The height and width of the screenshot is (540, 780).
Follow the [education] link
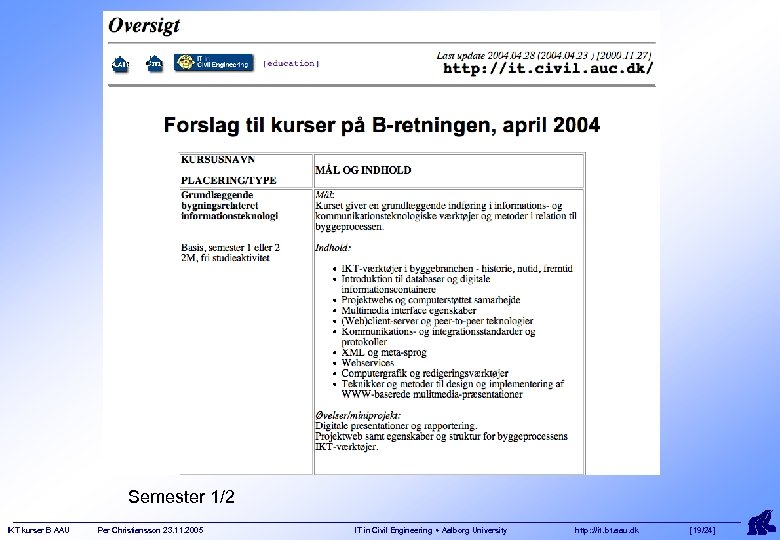coord(291,63)
